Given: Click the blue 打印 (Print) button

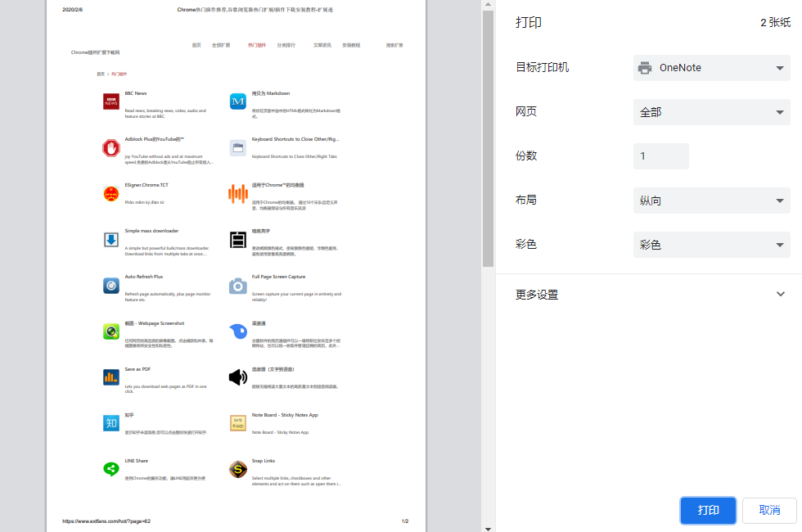Looking at the screenshot, I should tap(708, 510).
